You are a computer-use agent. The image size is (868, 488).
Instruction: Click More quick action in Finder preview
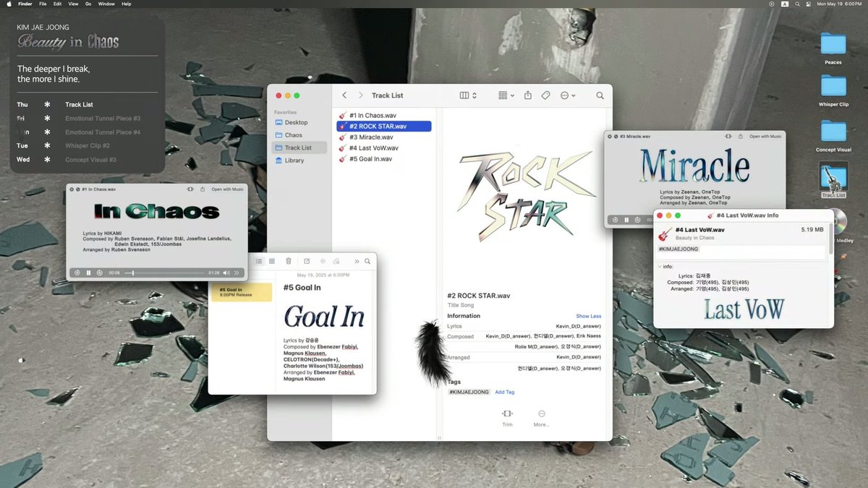[x=541, y=418]
